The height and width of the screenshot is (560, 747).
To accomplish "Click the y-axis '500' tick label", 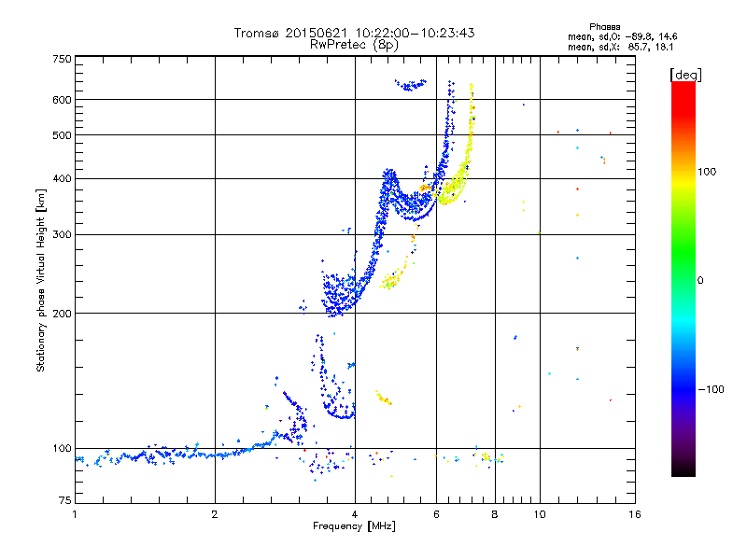I will point(63,135).
